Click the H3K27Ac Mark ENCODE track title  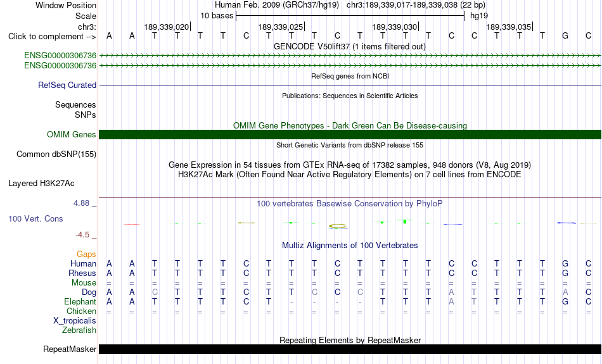pos(350,175)
